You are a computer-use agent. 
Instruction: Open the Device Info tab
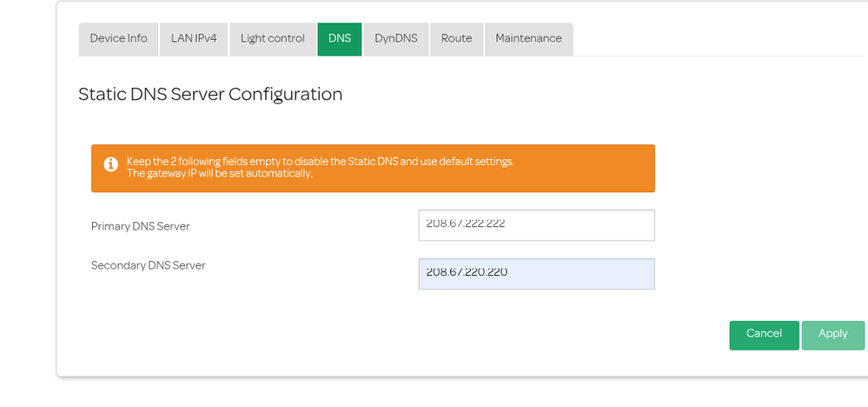tap(118, 39)
